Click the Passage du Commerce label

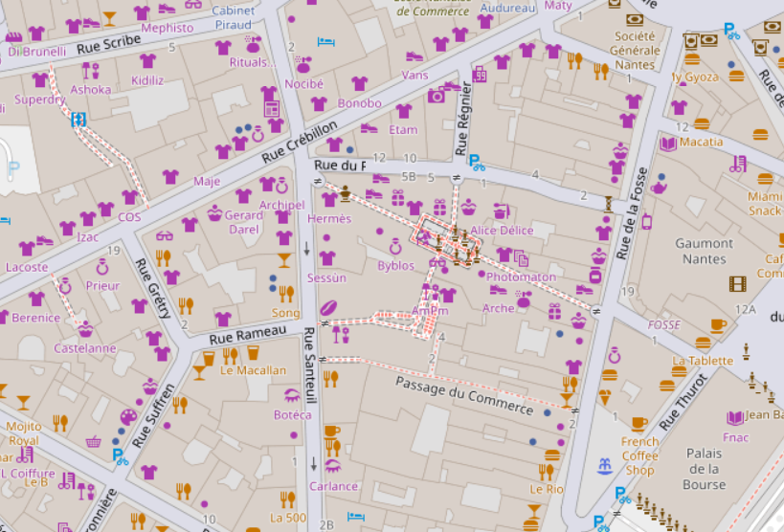click(x=464, y=395)
